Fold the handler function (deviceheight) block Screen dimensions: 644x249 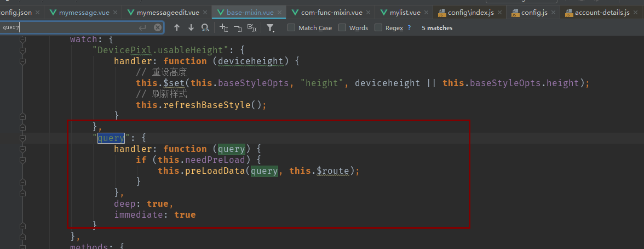(x=22, y=61)
